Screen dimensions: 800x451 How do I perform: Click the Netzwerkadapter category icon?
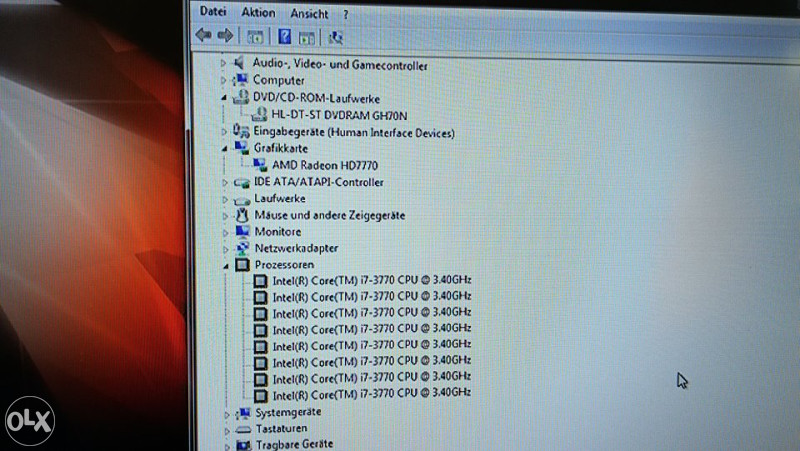pyautogui.click(x=242, y=248)
